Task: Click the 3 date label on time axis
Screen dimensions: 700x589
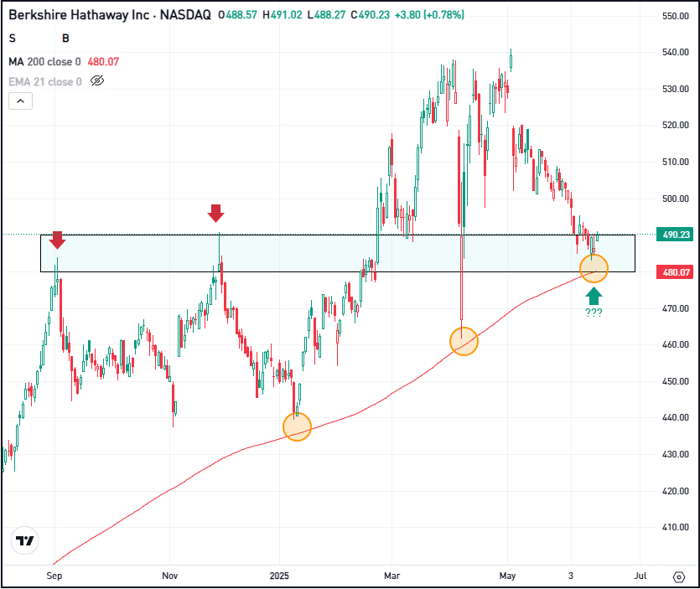Action: (571, 576)
